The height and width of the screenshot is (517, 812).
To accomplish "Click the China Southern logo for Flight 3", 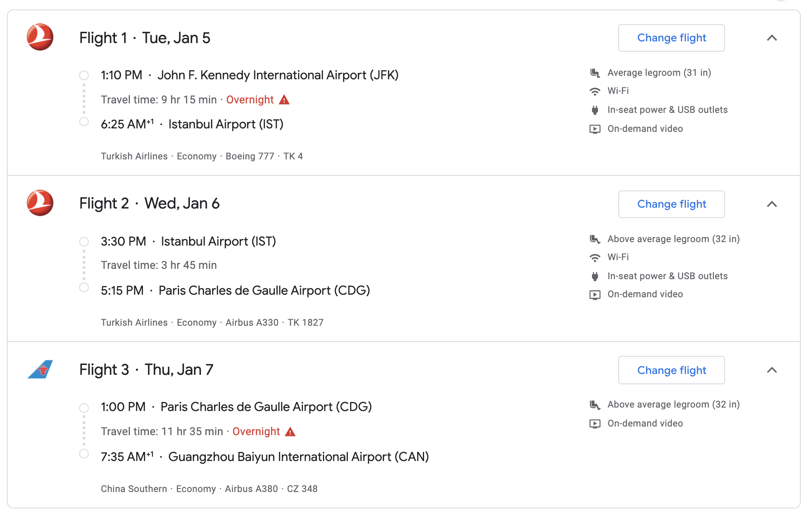I will click(x=40, y=369).
